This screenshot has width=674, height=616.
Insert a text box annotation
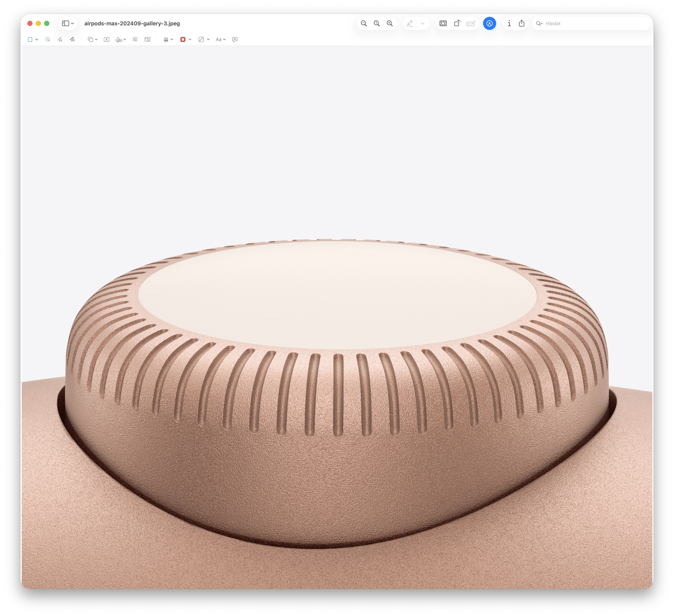tap(107, 39)
